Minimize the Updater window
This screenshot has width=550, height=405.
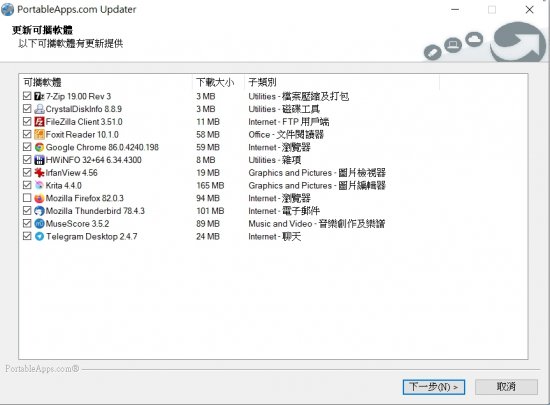[455, 9]
